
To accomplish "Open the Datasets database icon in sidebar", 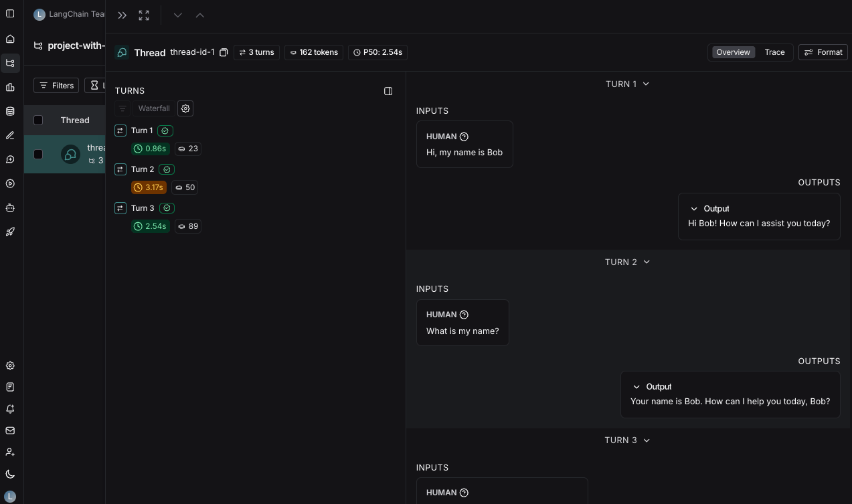I will 10,111.
